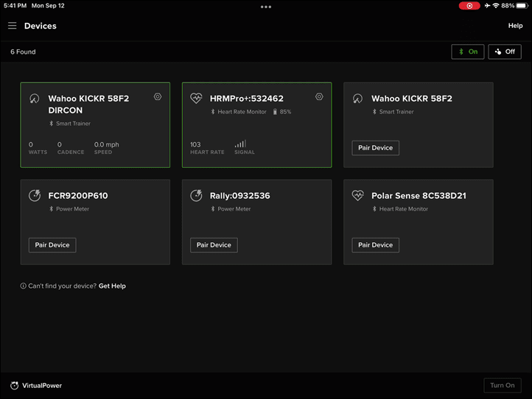Open settings gear on Wahoo KICKR 58F2 DIRCON card

158,96
